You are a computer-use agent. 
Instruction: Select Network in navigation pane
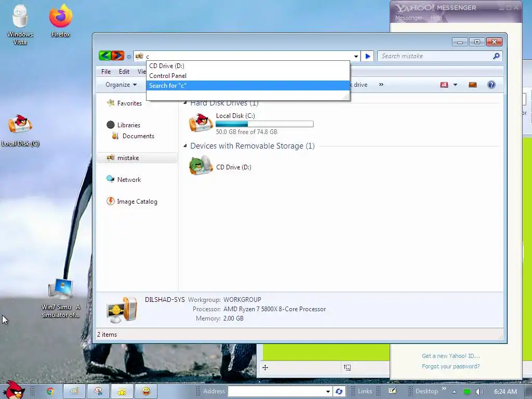pyautogui.click(x=129, y=179)
